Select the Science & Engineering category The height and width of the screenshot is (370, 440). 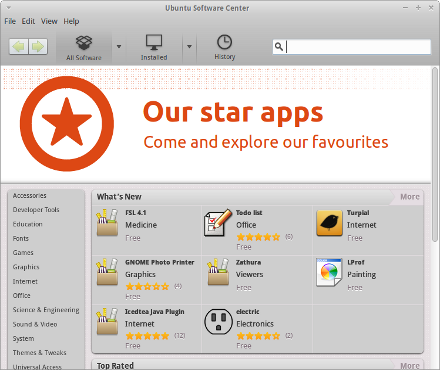click(46, 310)
